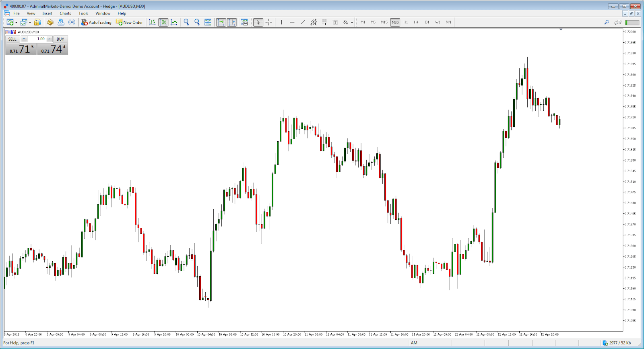Click the New Order button
Viewport: 644px width, 349px height.
pyautogui.click(x=129, y=22)
